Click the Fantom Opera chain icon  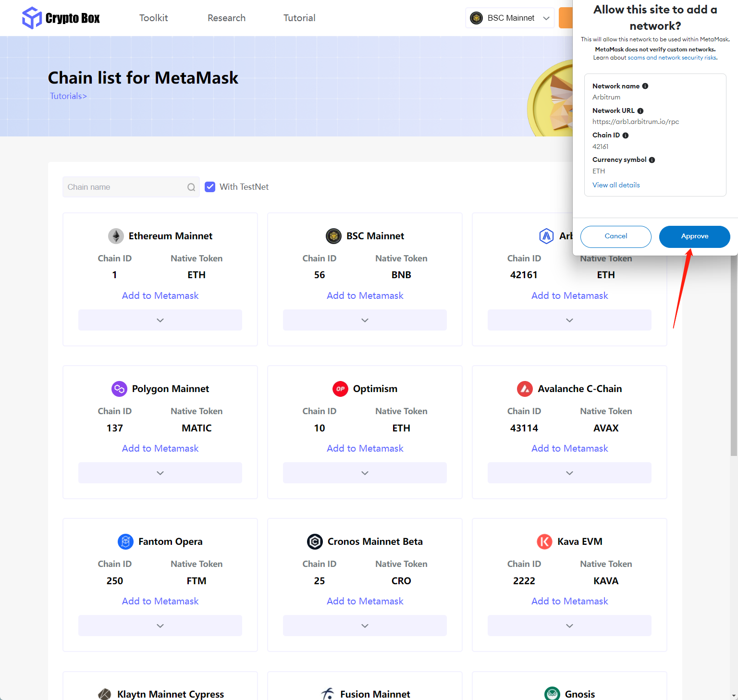(x=125, y=541)
